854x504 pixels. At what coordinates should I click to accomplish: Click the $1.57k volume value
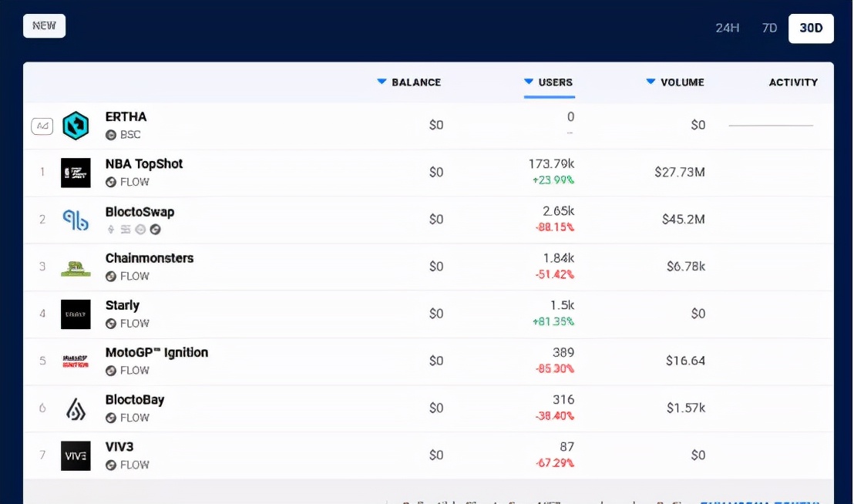point(686,408)
